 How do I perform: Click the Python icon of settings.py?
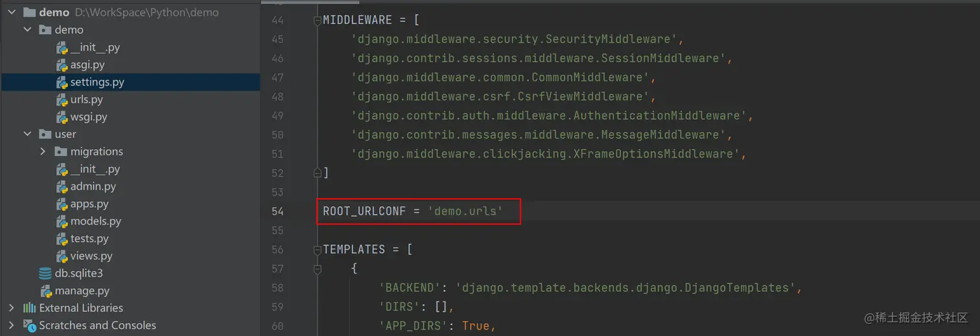62,82
